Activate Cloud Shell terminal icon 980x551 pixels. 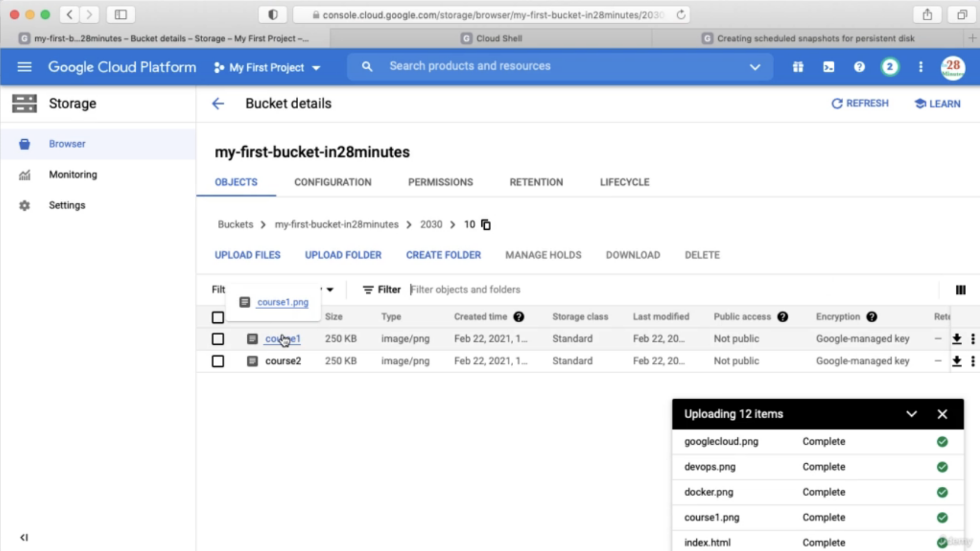(829, 67)
